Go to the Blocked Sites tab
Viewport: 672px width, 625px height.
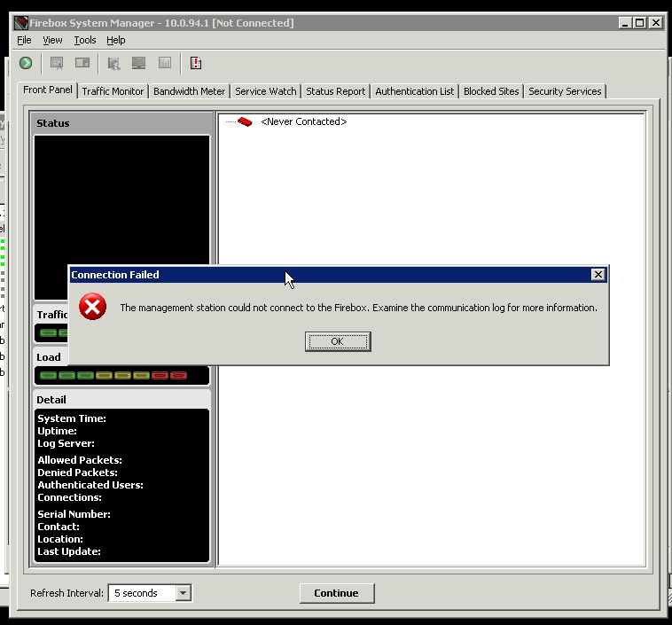(491, 91)
